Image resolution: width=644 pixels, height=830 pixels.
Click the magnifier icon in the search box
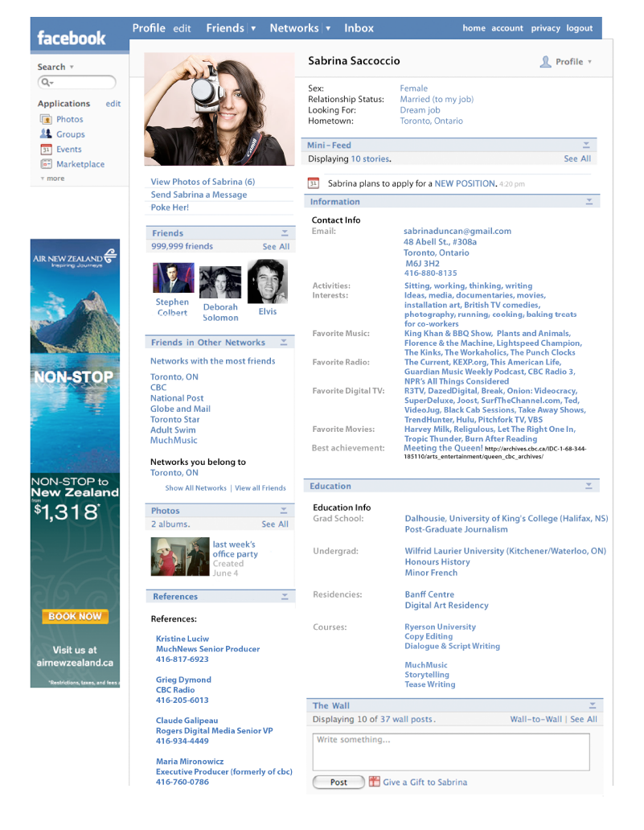pos(43,82)
